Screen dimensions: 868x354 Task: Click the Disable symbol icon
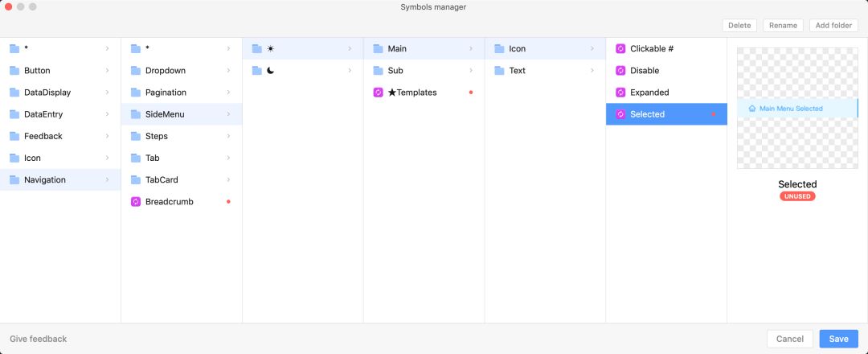(620, 71)
